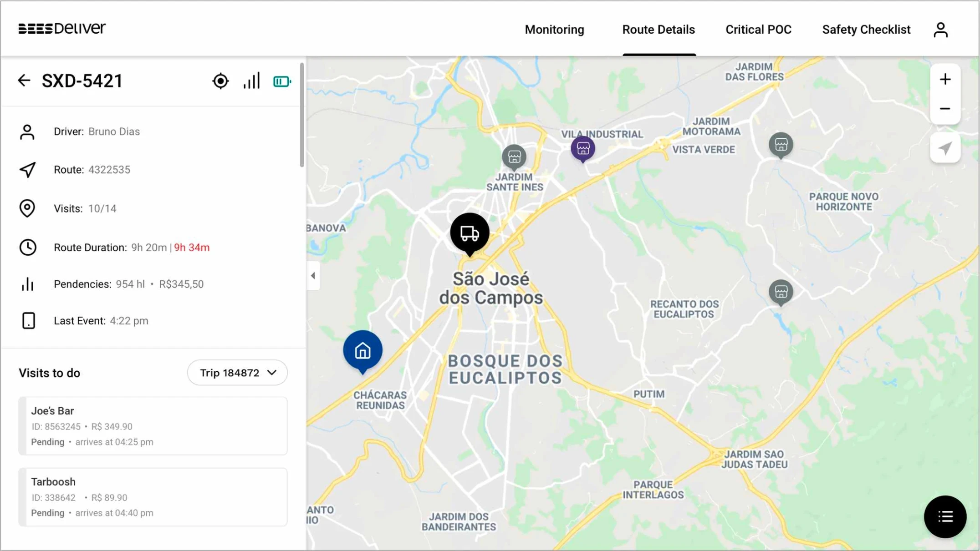The height and width of the screenshot is (551, 980).
Task: Check the signal strength bars icon
Action: pos(251,81)
